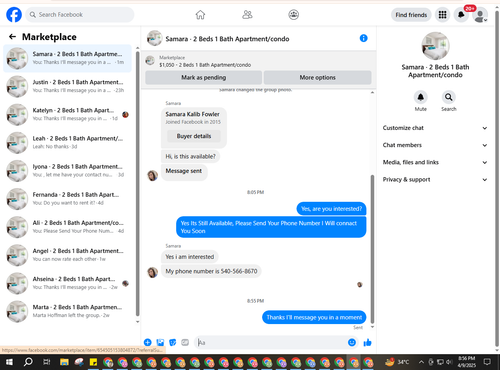Show hidden system tray icons chevron

(x=421, y=362)
